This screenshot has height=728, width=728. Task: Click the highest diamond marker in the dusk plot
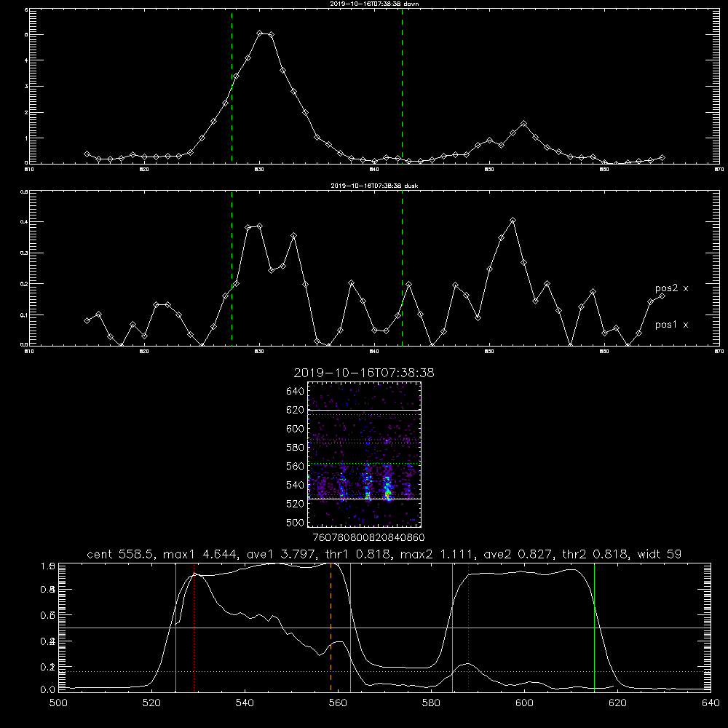tap(513, 220)
